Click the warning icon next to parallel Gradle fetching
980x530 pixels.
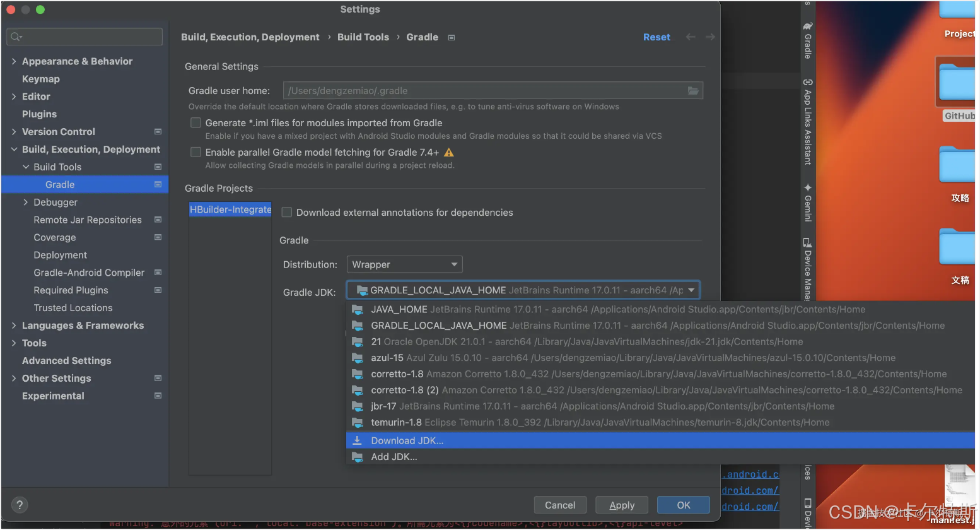coord(449,153)
